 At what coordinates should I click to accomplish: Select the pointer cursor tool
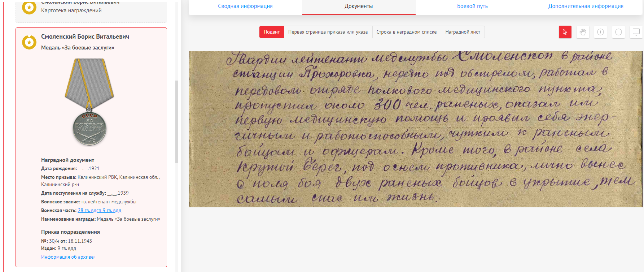click(x=565, y=32)
